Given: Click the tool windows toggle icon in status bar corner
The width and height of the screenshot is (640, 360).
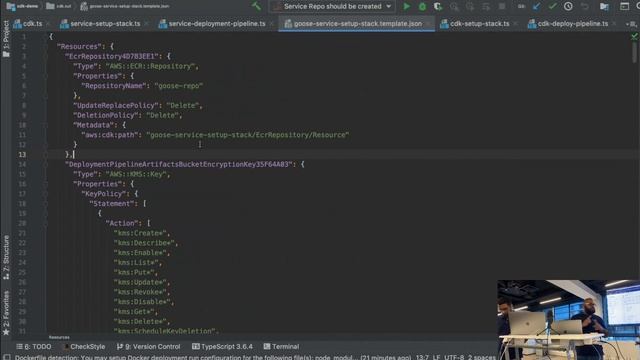Looking at the screenshot, I should pos(7,357).
